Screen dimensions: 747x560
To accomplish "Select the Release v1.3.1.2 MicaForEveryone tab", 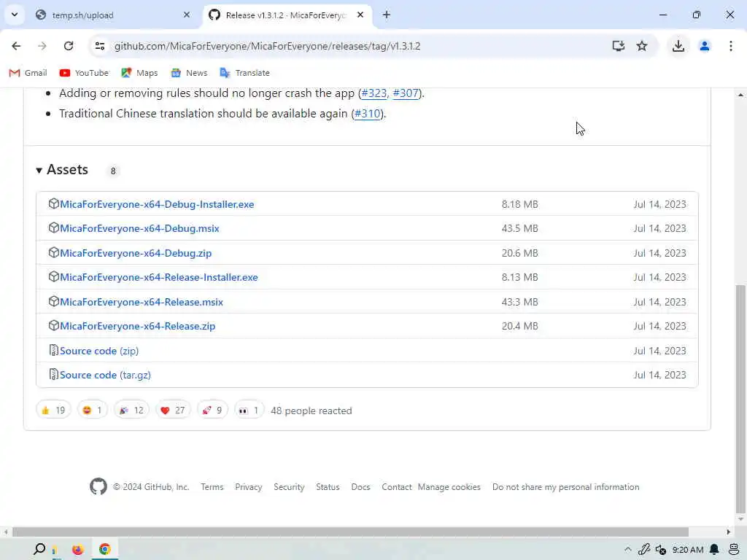I will tap(285, 15).
